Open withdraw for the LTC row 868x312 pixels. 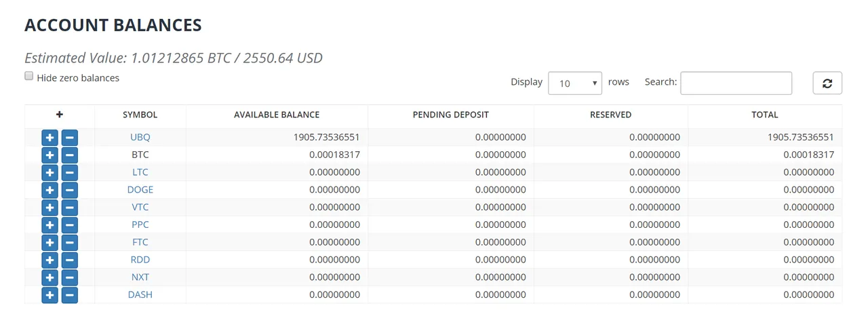(69, 172)
